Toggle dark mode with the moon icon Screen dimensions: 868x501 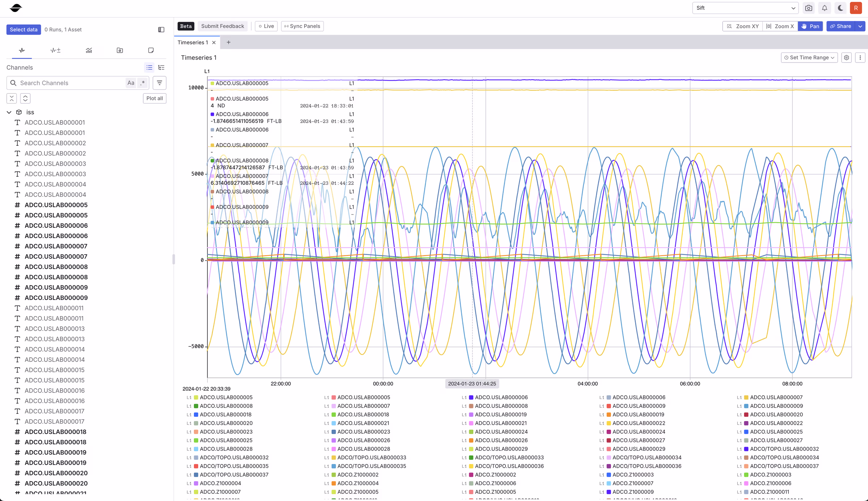click(840, 8)
